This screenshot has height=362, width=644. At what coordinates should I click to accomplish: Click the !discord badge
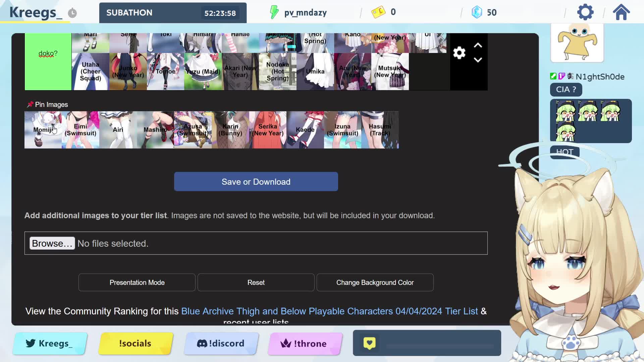(221, 344)
